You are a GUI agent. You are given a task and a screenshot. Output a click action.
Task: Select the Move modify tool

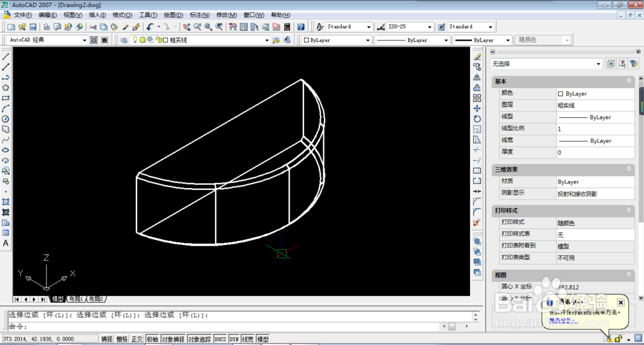pos(477,108)
